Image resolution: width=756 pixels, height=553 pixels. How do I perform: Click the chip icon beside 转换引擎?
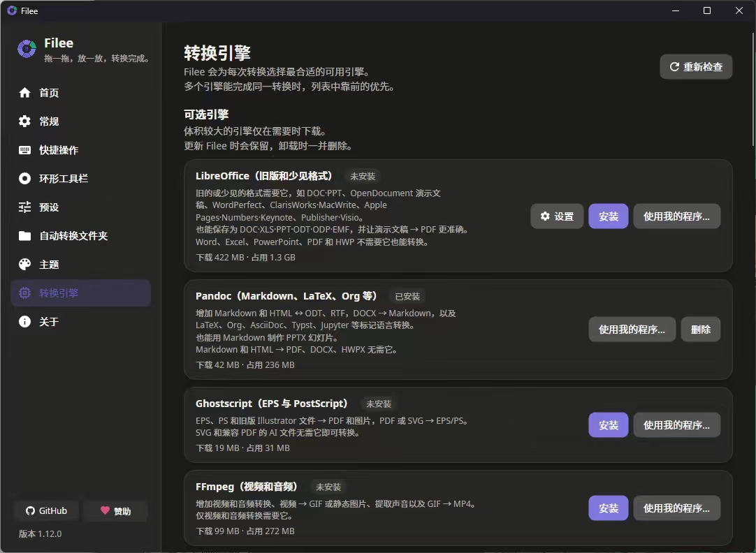(x=24, y=293)
